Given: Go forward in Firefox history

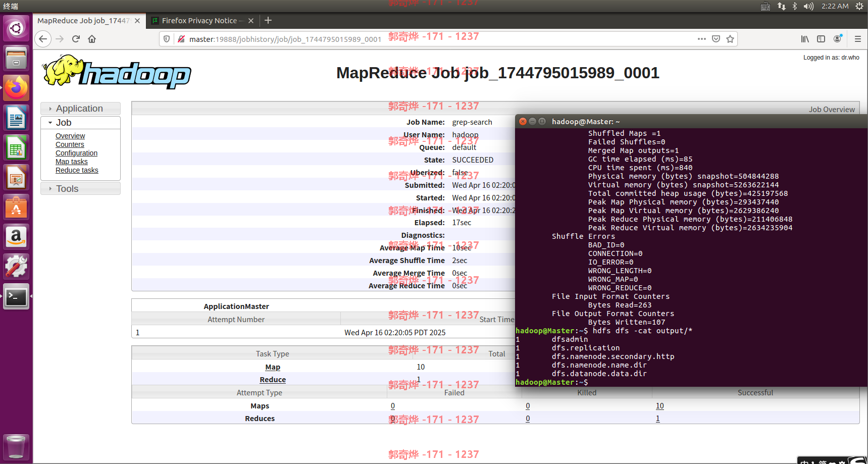Looking at the screenshot, I should pyautogui.click(x=60, y=39).
